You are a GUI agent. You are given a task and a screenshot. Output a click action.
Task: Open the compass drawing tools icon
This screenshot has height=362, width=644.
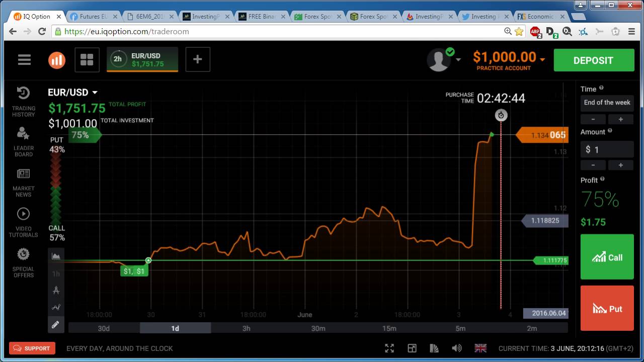pyautogui.click(x=56, y=290)
